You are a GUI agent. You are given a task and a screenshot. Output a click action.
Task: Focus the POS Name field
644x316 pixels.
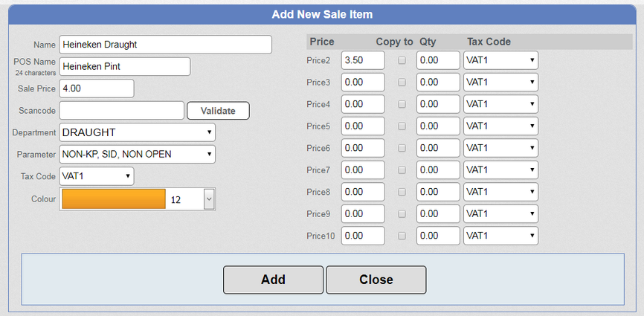125,66
